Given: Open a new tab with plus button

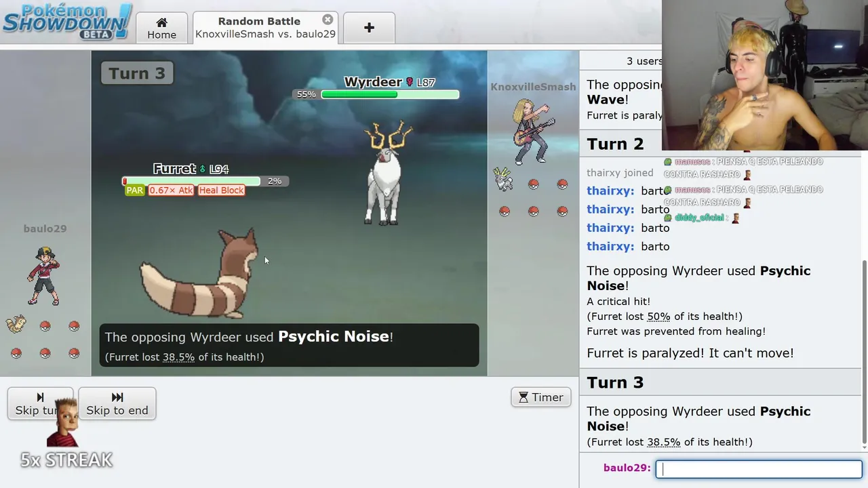Looking at the screenshot, I should pos(369,28).
